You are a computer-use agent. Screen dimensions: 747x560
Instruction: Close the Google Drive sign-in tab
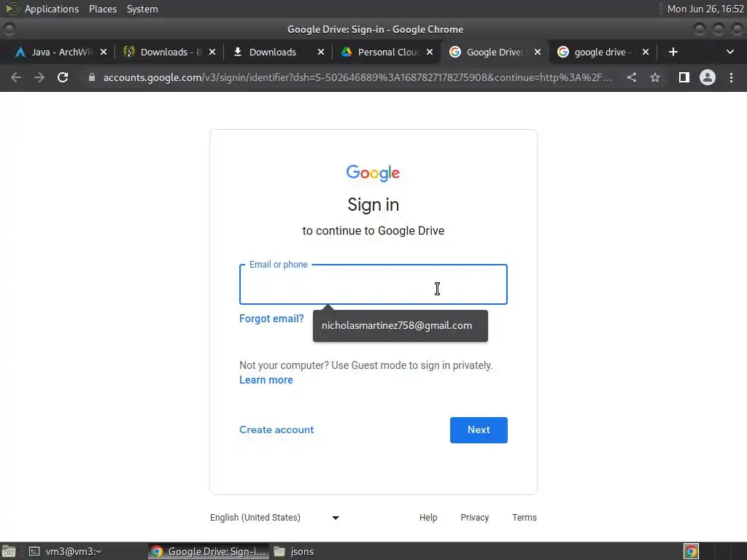click(x=538, y=52)
